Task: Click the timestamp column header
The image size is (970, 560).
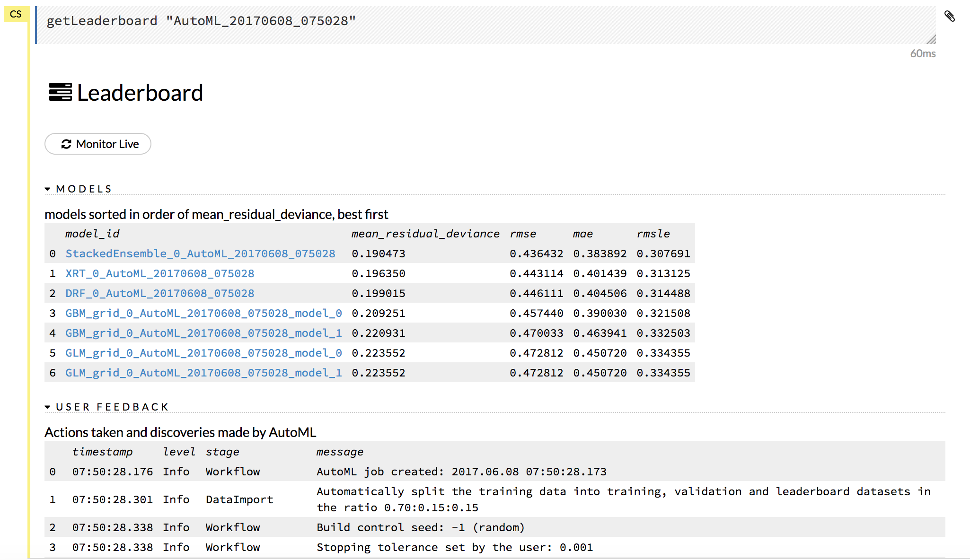Action: click(102, 452)
